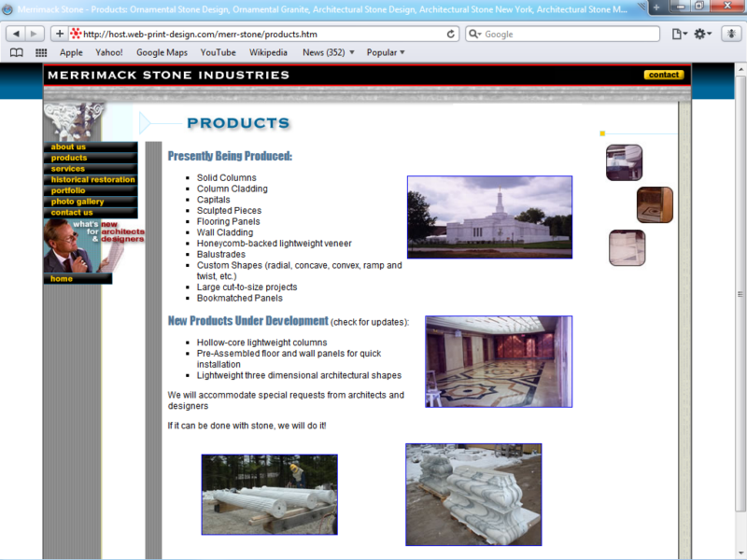Click the browser tab title text
747x560 pixels.
(322, 9)
